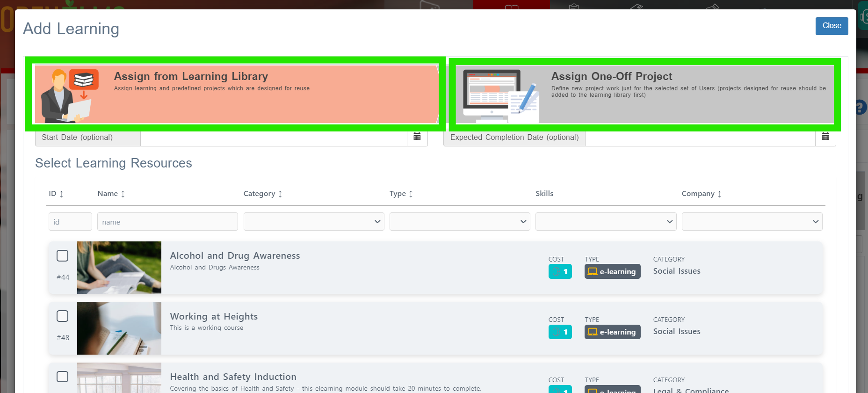Click the e-learning type badge for Working at Heights
Viewport: 868px width, 393px height.
(613, 332)
